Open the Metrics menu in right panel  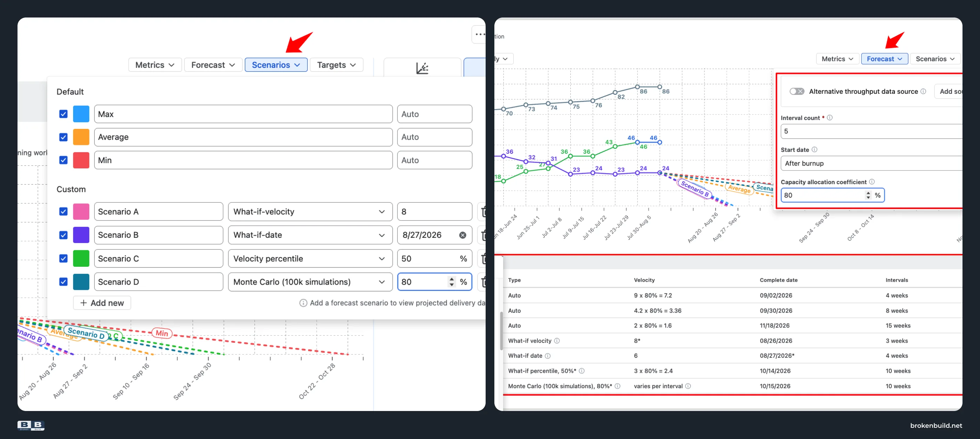click(x=837, y=58)
